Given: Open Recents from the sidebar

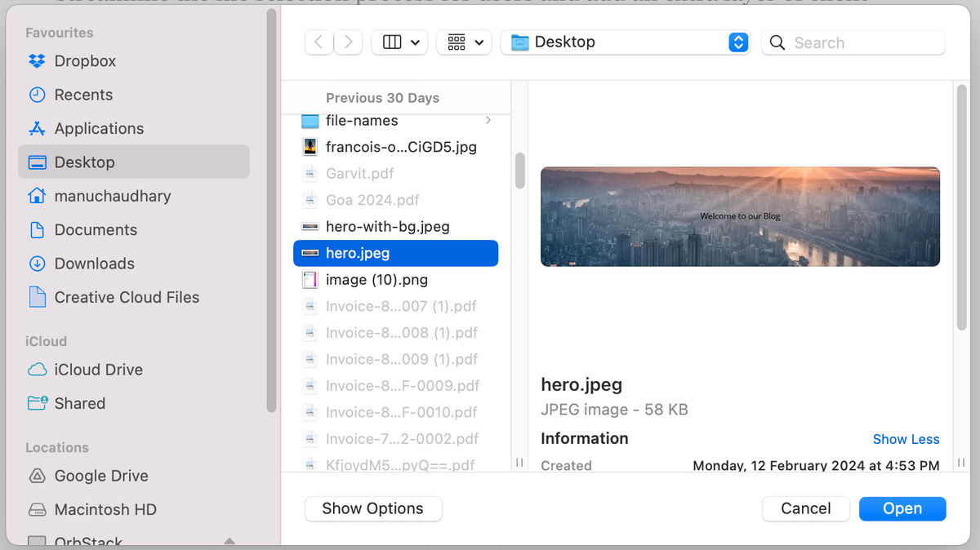Looking at the screenshot, I should (82, 94).
